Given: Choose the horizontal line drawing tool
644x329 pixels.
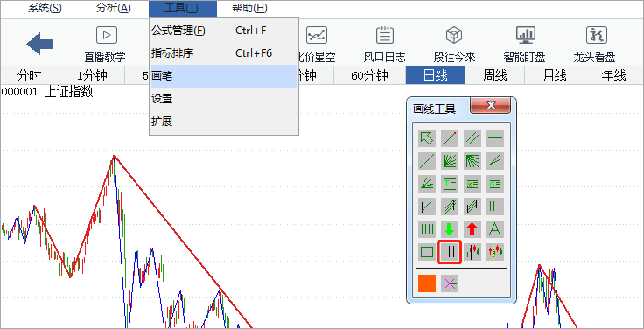Looking at the screenshot, I should click(495, 138).
